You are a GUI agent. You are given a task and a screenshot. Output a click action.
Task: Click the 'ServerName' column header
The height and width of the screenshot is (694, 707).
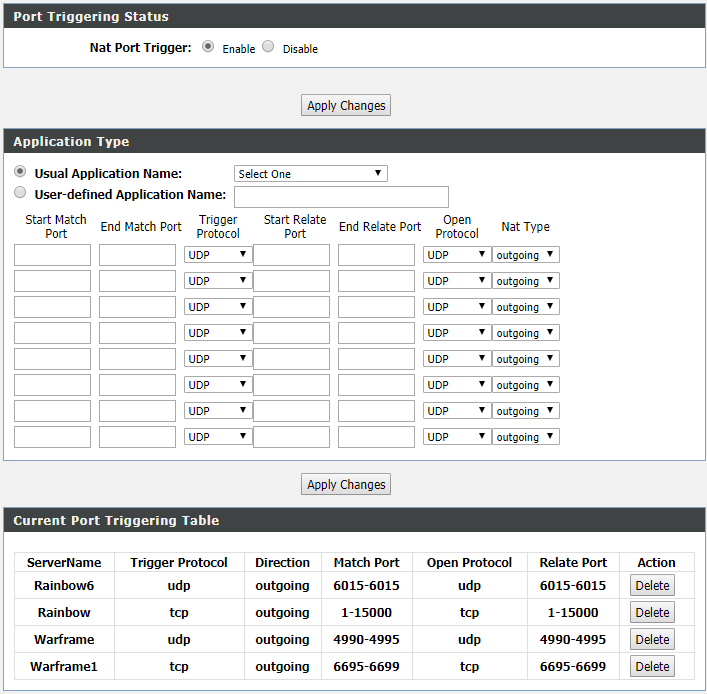pos(64,562)
